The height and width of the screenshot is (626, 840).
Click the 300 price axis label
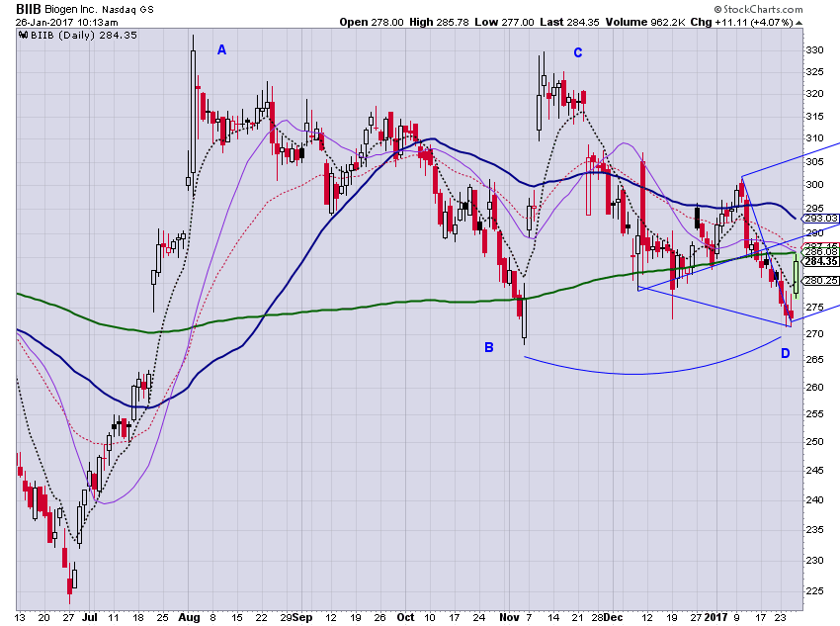click(x=815, y=185)
